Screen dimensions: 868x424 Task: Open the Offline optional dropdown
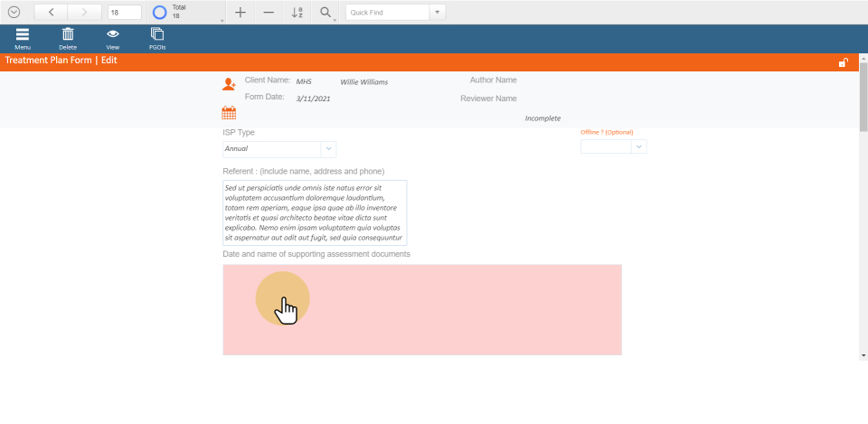pos(638,146)
